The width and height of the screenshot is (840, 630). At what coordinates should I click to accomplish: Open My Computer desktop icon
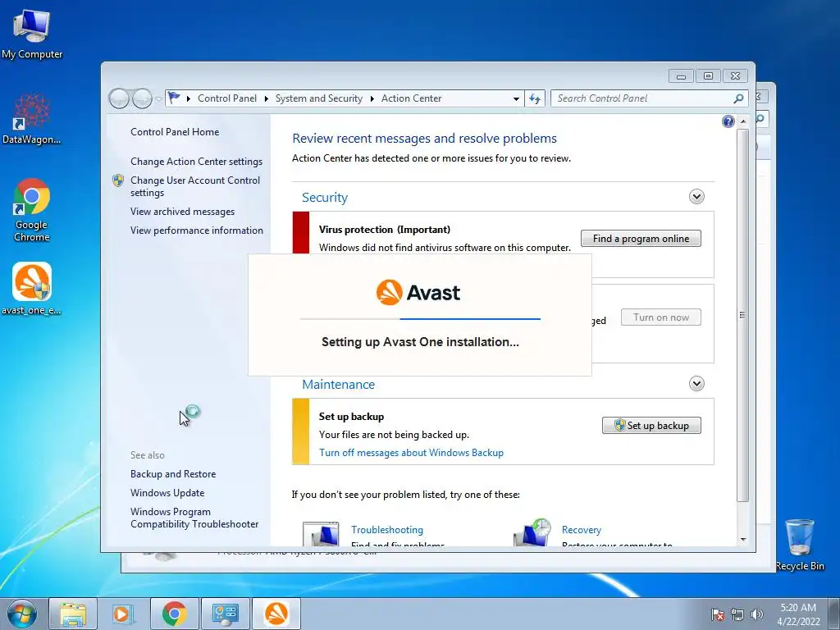click(32, 34)
